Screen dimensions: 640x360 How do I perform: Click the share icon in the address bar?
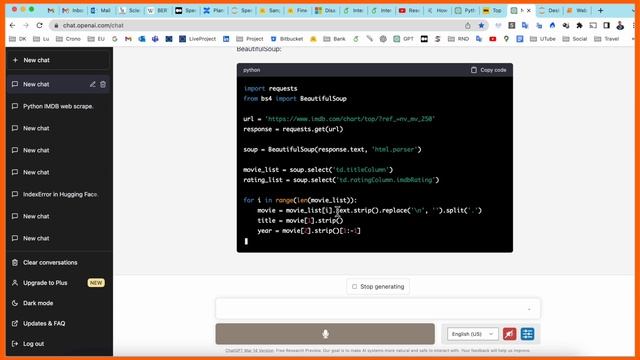(468, 25)
